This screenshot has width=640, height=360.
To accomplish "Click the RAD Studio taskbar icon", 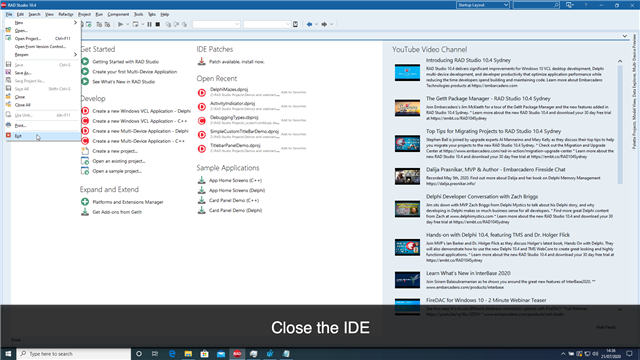I will (237, 354).
